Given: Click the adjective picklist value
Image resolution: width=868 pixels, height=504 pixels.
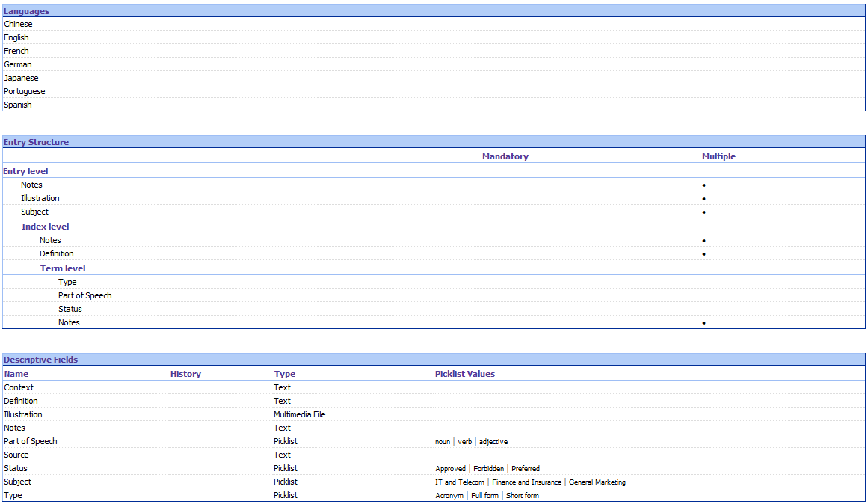Looking at the screenshot, I should [x=493, y=442].
